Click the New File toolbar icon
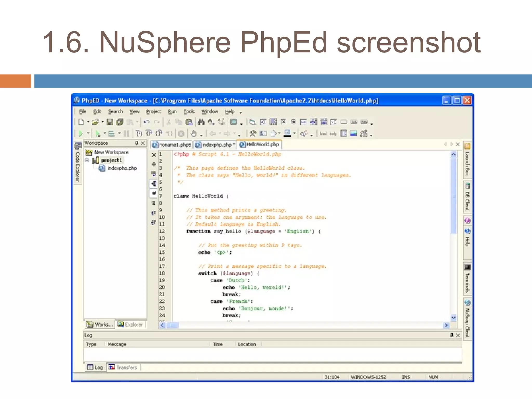Screen dimensions: 532x399 [x=81, y=122]
